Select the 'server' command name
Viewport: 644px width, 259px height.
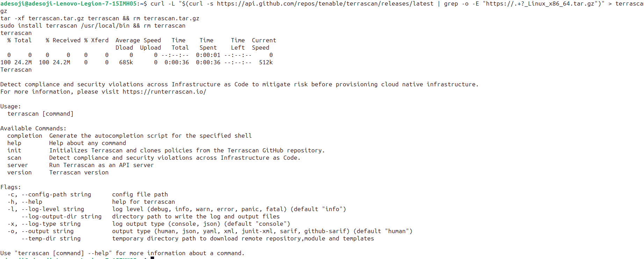point(18,165)
